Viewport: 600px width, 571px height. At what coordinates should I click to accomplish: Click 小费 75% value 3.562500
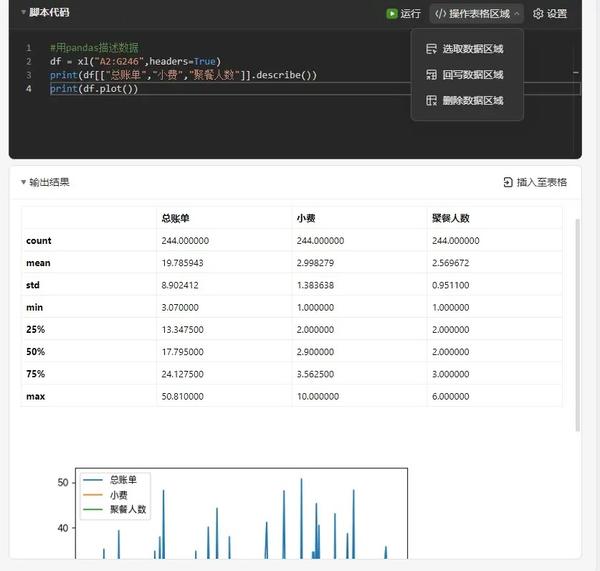(315, 374)
